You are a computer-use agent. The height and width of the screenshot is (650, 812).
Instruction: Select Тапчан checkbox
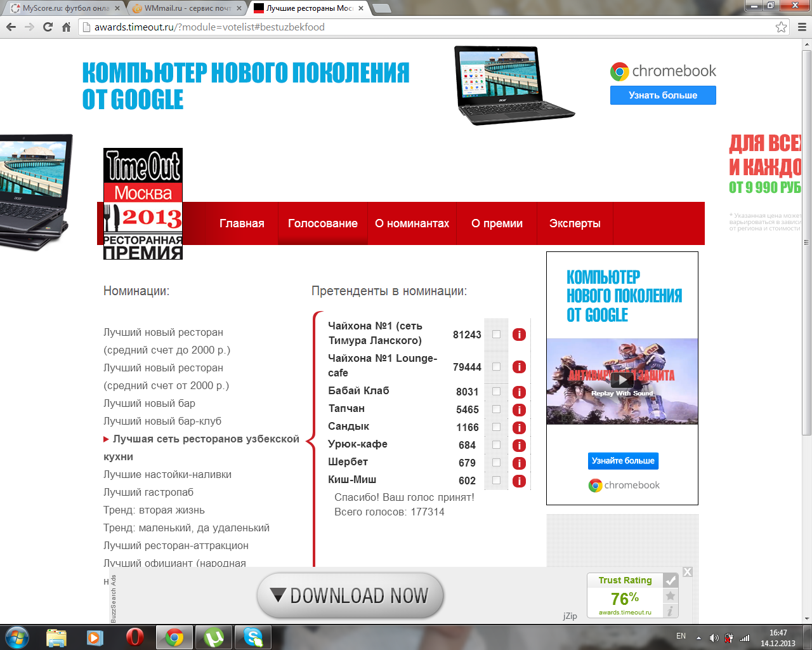tap(496, 410)
